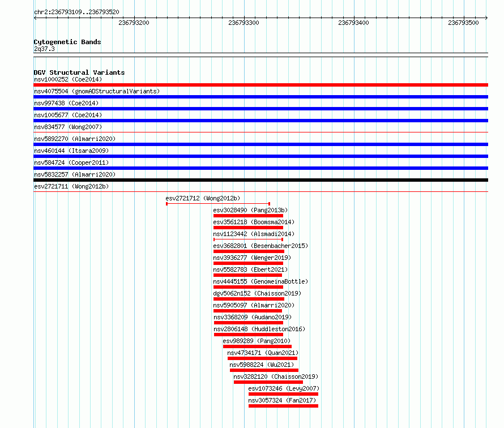504x428 pixels.
Task: Click the chr2:236793109..236793520 region label
Action: pyautogui.click(x=76, y=12)
